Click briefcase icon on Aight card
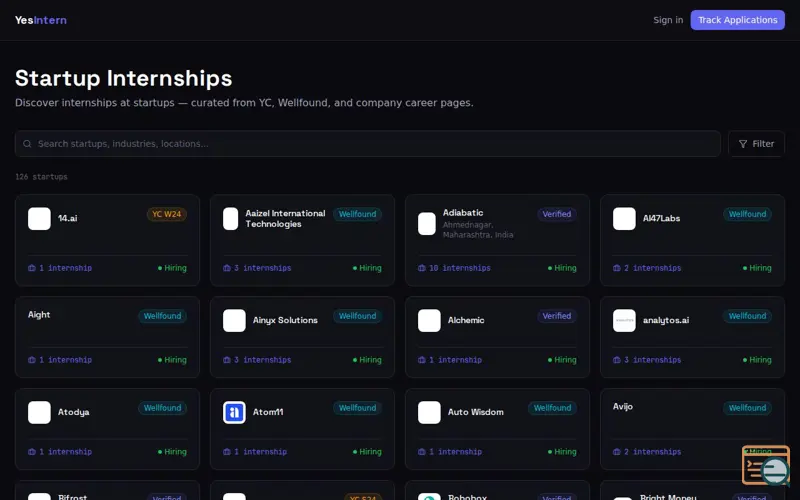This screenshot has width=800, height=500. (x=32, y=360)
